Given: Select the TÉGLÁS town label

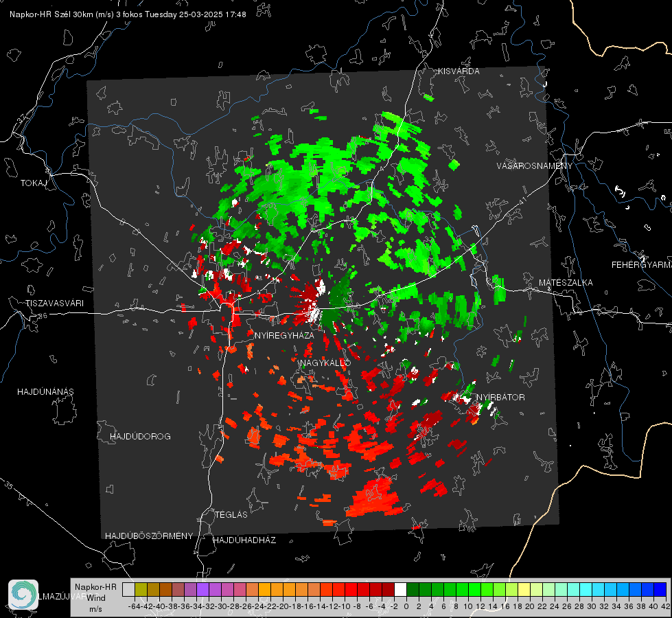Looking at the screenshot, I should (x=231, y=514).
